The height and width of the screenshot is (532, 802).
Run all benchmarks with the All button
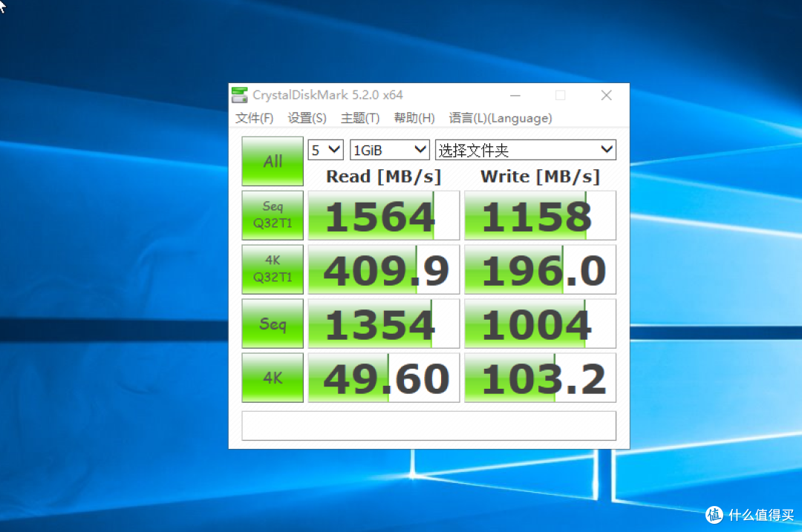click(x=273, y=162)
